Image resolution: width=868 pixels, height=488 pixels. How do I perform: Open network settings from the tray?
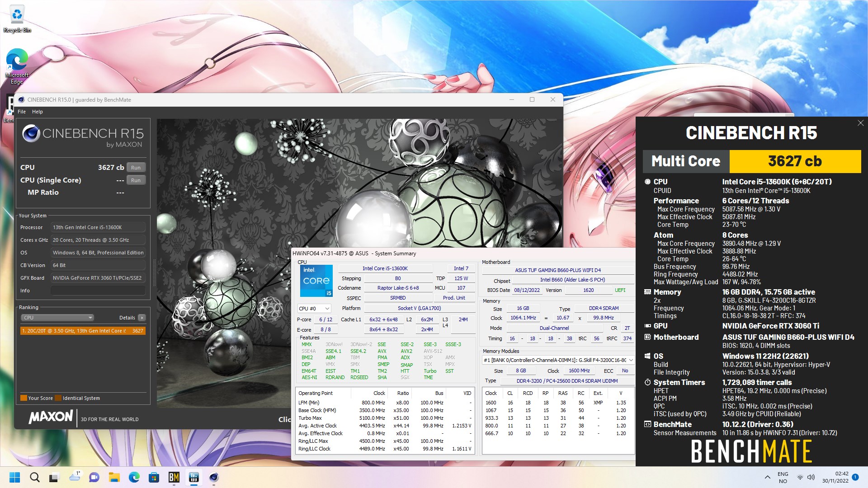(x=800, y=477)
